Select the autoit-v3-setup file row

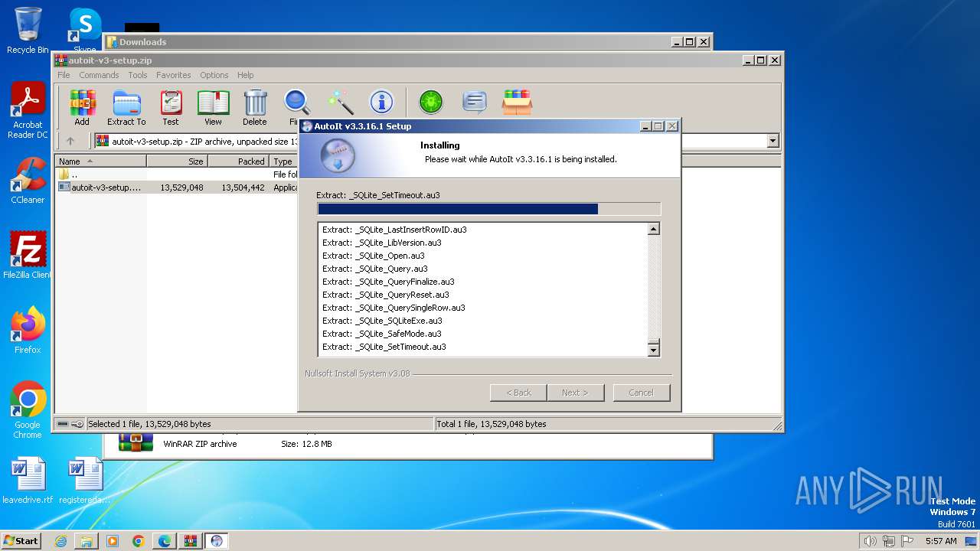point(177,187)
